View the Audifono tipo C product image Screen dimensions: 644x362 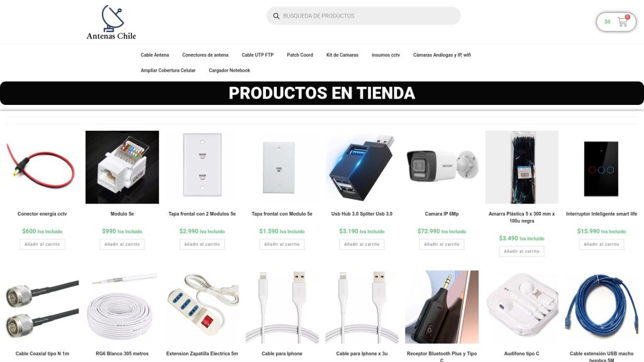[x=521, y=307]
